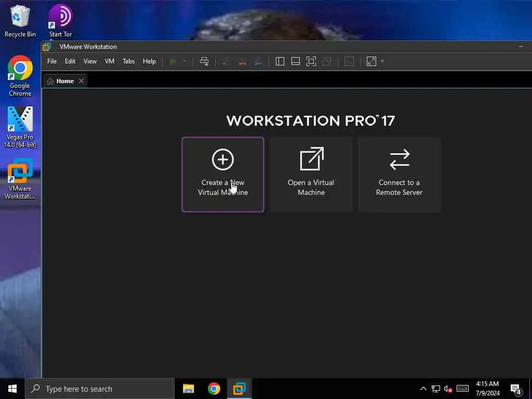Toggle the thumbnail bar view icon

(296, 61)
